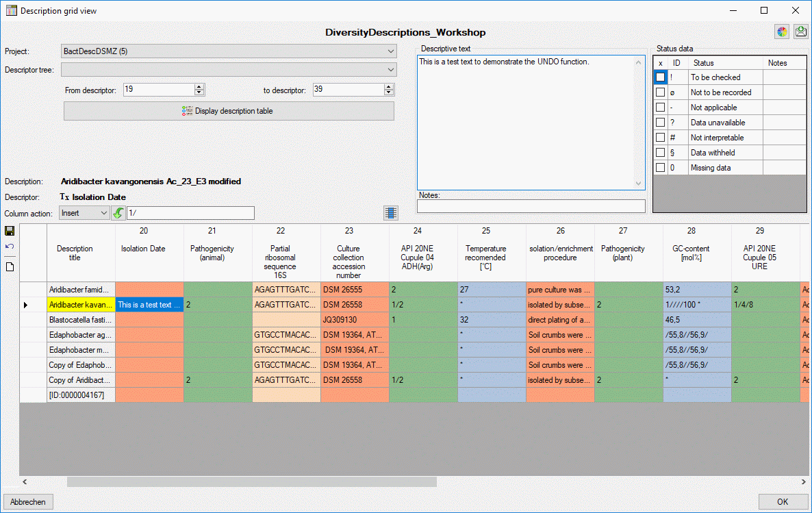Open the color wheel settings icon
This screenshot has width=812, height=513.
[782, 32]
